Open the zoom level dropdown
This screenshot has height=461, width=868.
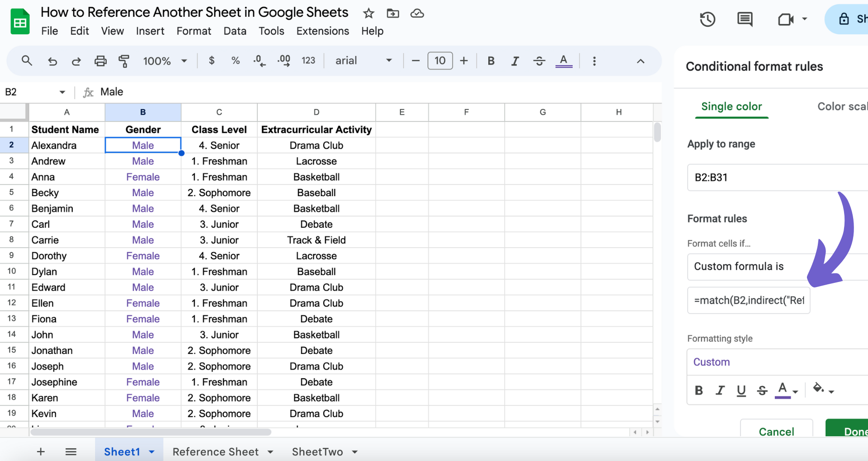pyautogui.click(x=165, y=61)
